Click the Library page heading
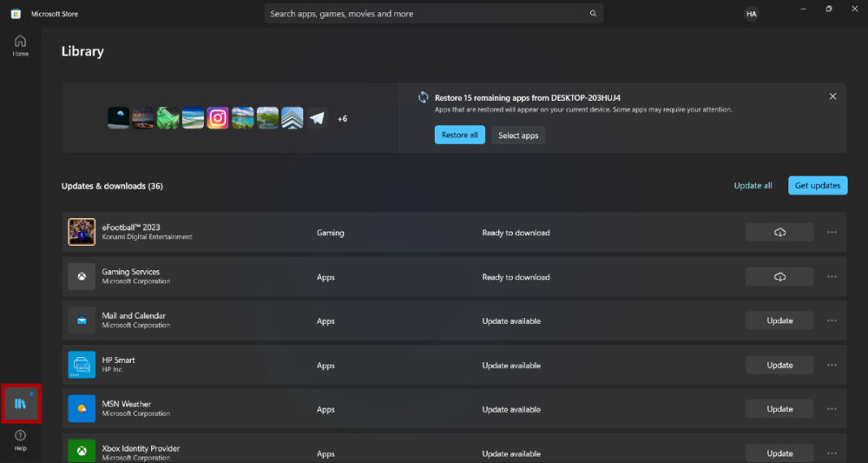868x463 pixels. pos(82,51)
